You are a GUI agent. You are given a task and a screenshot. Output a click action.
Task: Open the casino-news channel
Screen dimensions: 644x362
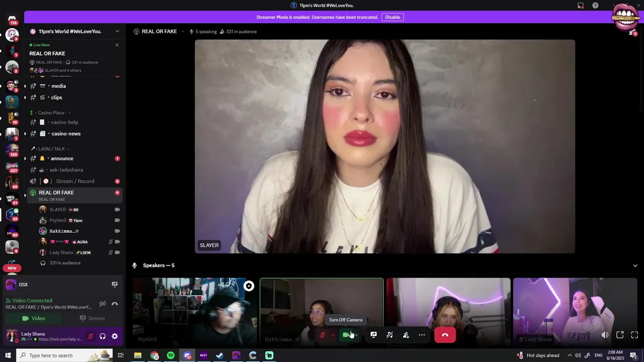coord(73,134)
